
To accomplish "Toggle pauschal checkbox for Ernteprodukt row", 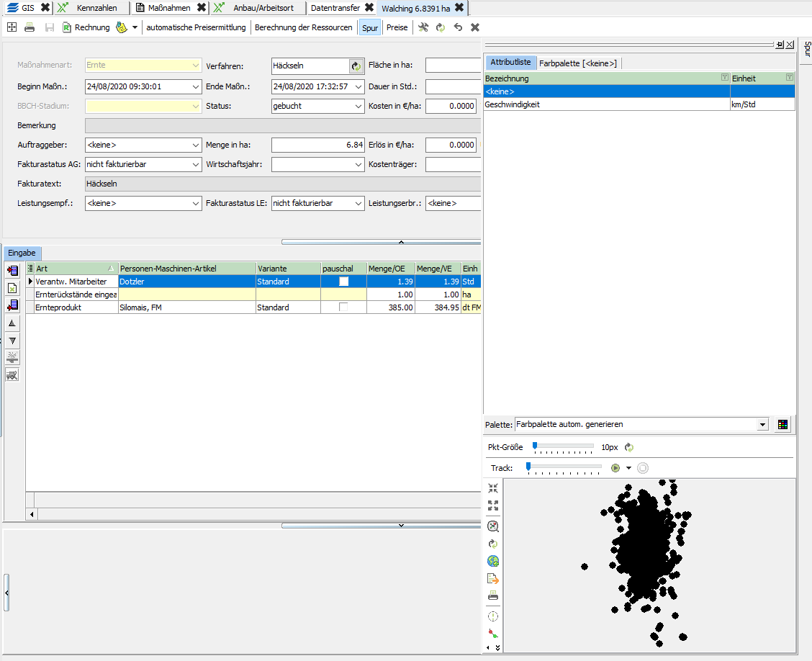I will 343,307.
